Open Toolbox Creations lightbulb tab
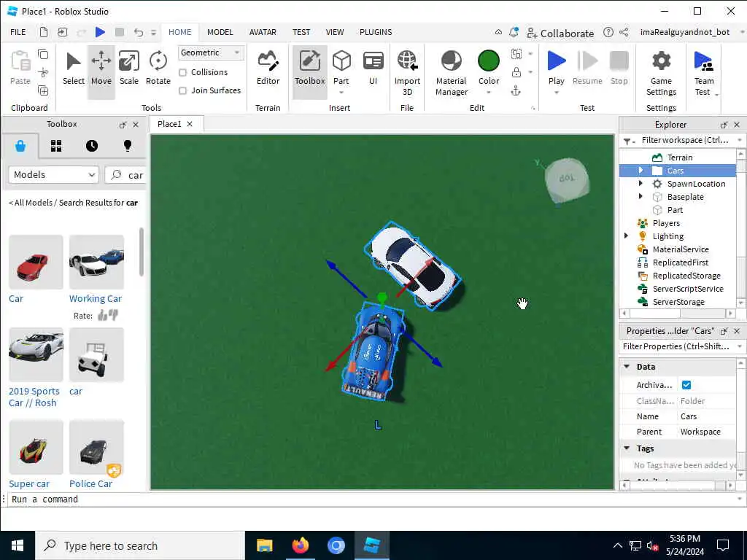 coord(127,146)
